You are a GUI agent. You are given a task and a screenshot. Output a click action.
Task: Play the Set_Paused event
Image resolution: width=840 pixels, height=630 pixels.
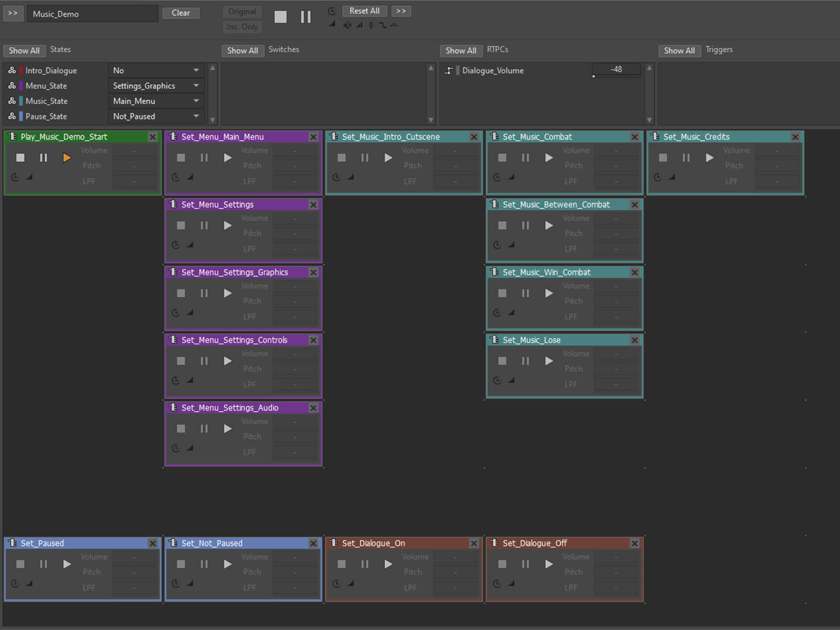coord(67,564)
